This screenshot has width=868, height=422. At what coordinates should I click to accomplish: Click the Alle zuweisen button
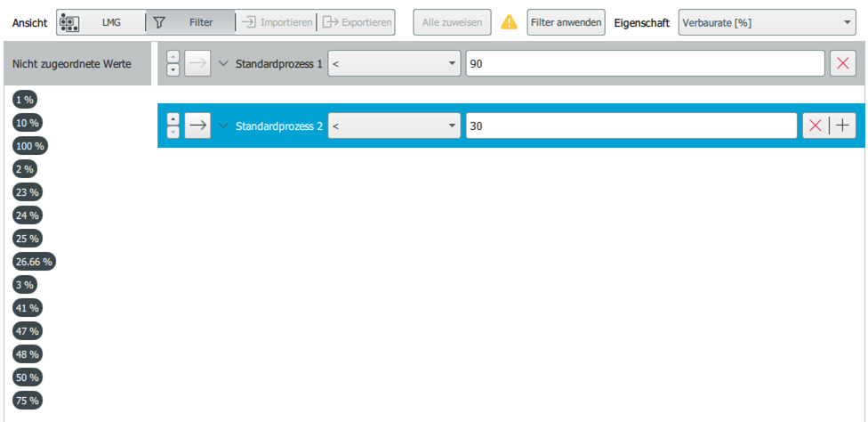[x=452, y=22]
